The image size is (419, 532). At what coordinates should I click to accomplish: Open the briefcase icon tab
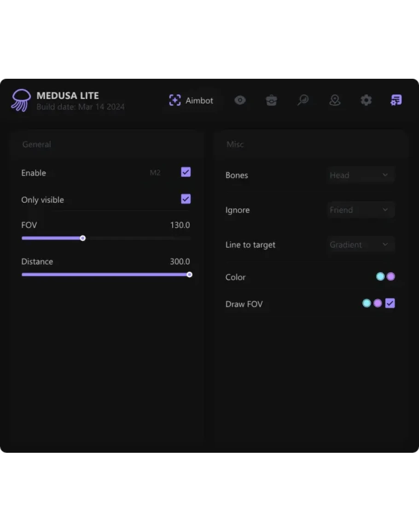click(272, 100)
